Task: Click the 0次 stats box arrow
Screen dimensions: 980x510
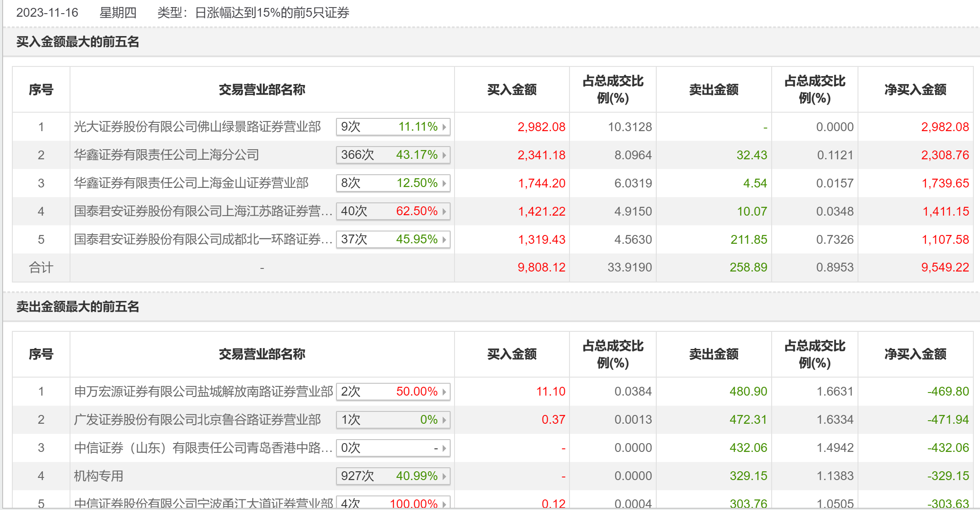Action: pyautogui.click(x=444, y=448)
